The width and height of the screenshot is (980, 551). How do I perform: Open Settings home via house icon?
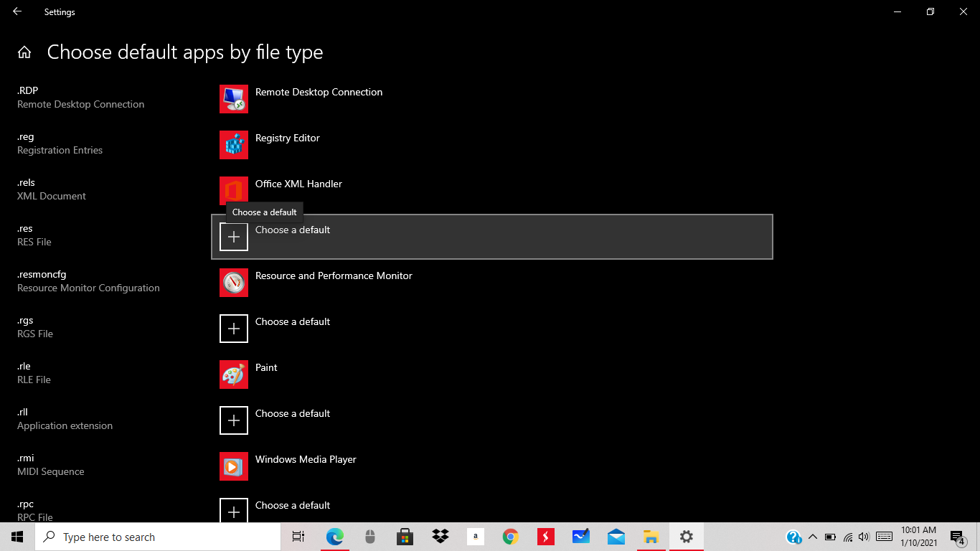click(24, 52)
